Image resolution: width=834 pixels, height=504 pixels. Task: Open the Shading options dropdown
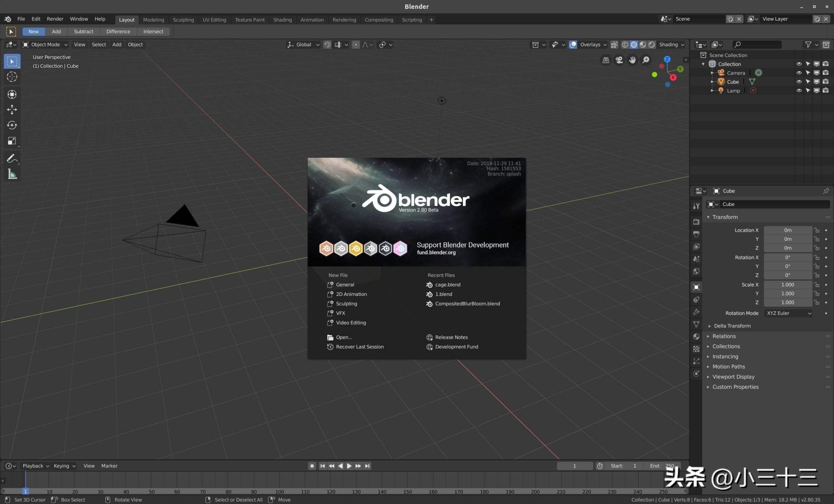pos(671,45)
